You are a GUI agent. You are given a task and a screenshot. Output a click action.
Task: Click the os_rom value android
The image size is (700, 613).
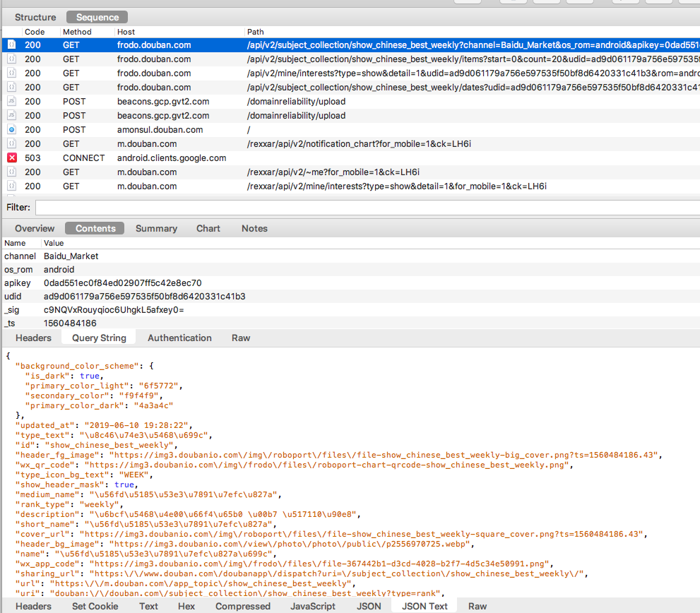tap(59, 270)
